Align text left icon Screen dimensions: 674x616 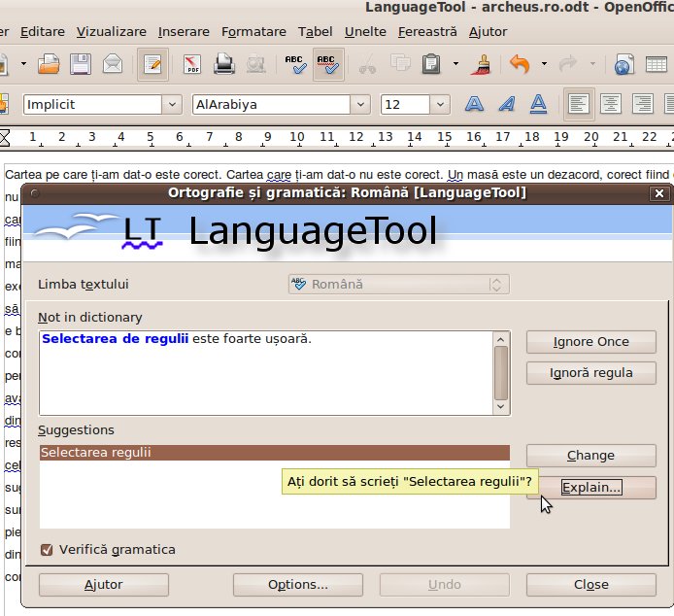(579, 104)
